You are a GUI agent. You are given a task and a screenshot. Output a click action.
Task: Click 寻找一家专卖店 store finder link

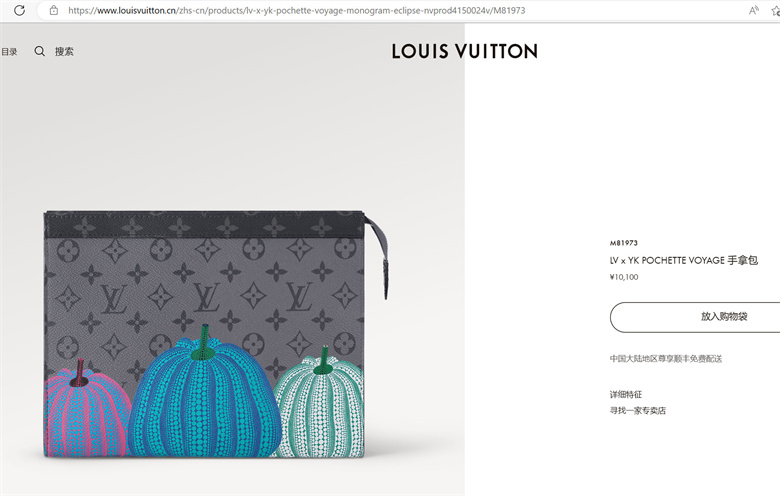[638, 410]
